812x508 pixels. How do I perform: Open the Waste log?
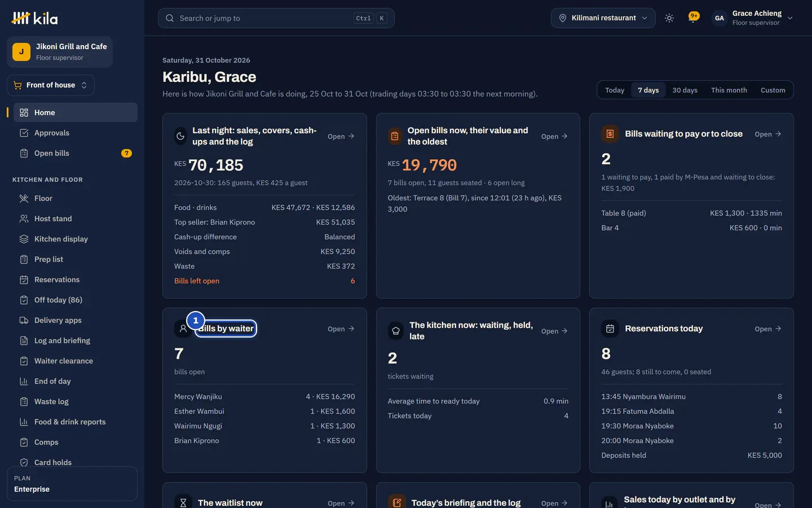coord(75,401)
